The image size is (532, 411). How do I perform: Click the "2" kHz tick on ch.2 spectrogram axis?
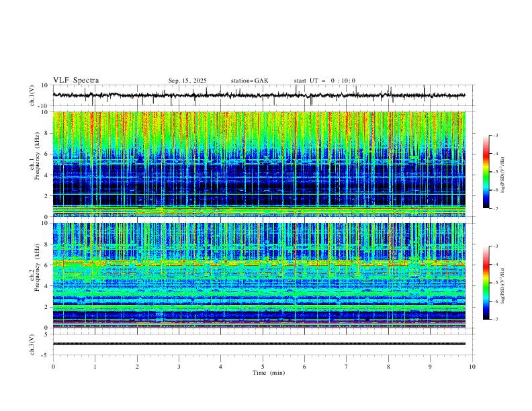[x=46, y=307]
